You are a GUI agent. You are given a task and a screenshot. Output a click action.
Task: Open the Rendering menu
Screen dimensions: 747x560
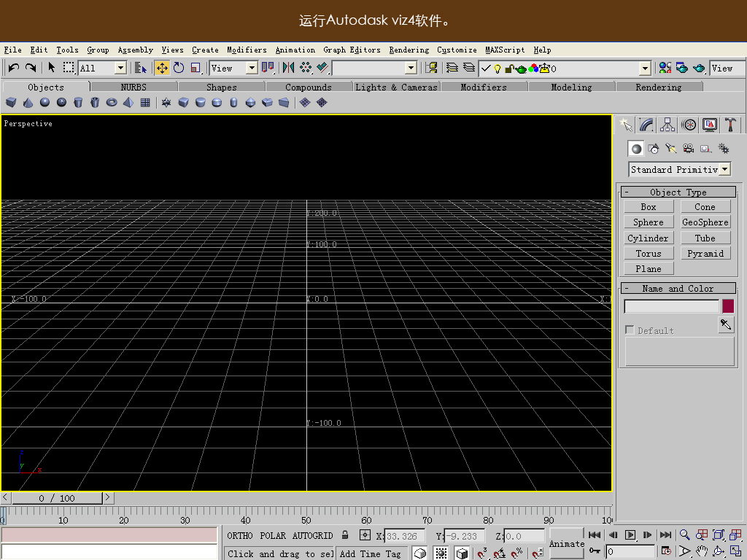point(409,50)
